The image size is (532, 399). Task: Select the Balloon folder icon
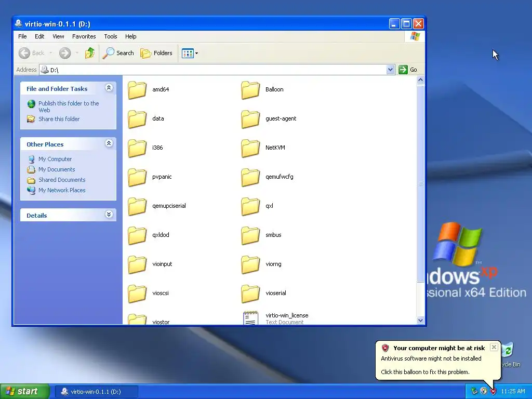[250, 90]
